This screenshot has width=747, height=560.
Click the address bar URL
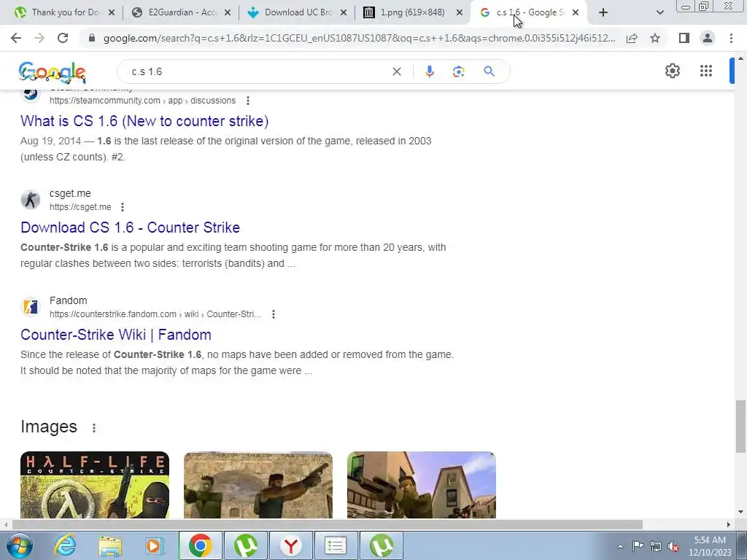[x=359, y=38]
